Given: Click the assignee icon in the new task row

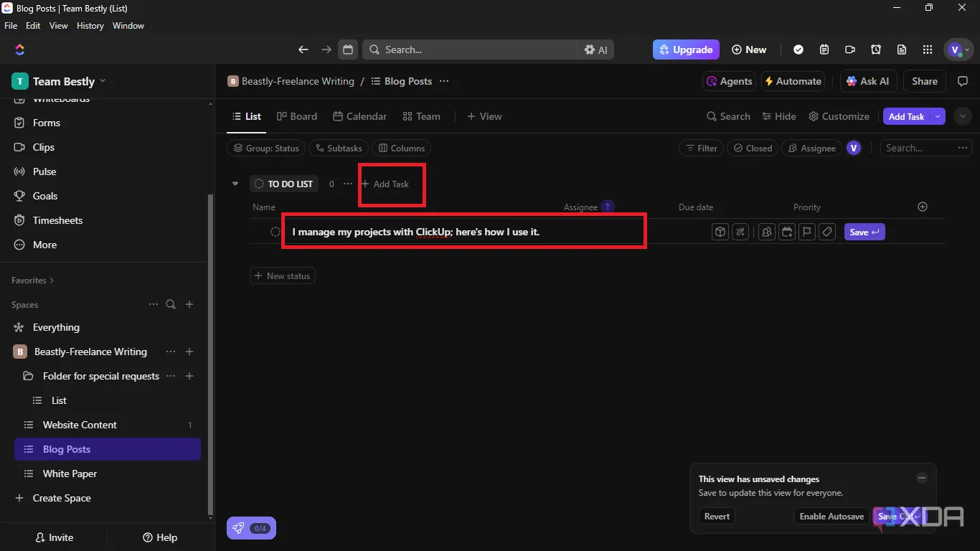Looking at the screenshot, I should click(767, 232).
